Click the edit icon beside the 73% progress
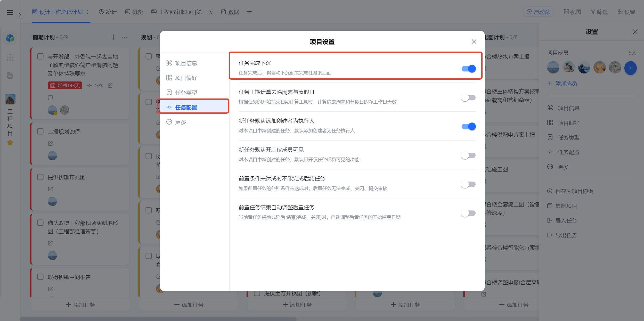 pos(110,85)
